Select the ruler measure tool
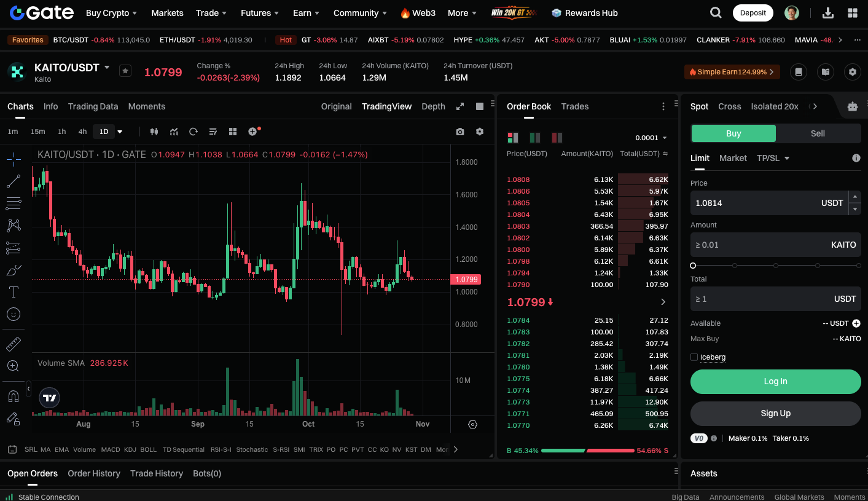Image resolution: width=868 pixels, height=501 pixels. [x=14, y=344]
